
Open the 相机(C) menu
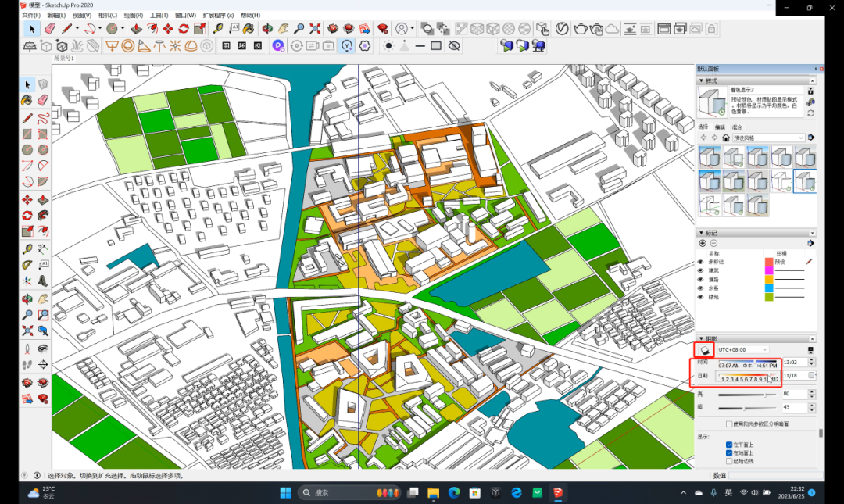[x=107, y=15]
